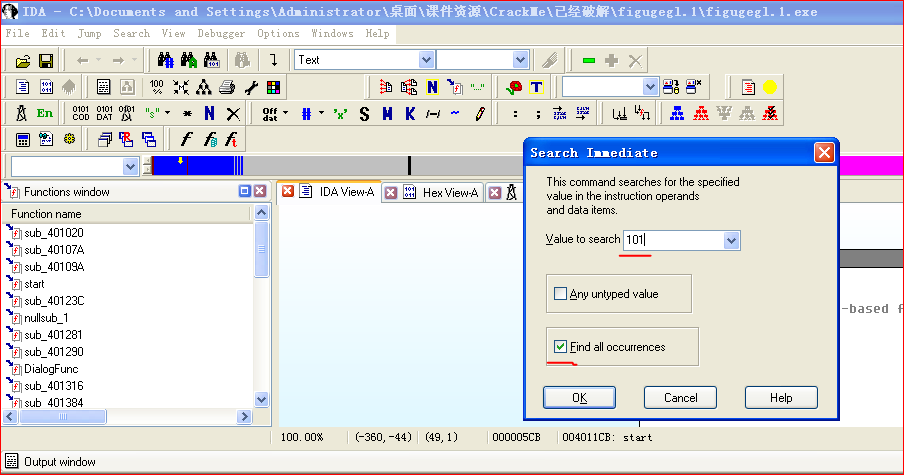Open the dropdown right of blue T icon

click(650, 87)
